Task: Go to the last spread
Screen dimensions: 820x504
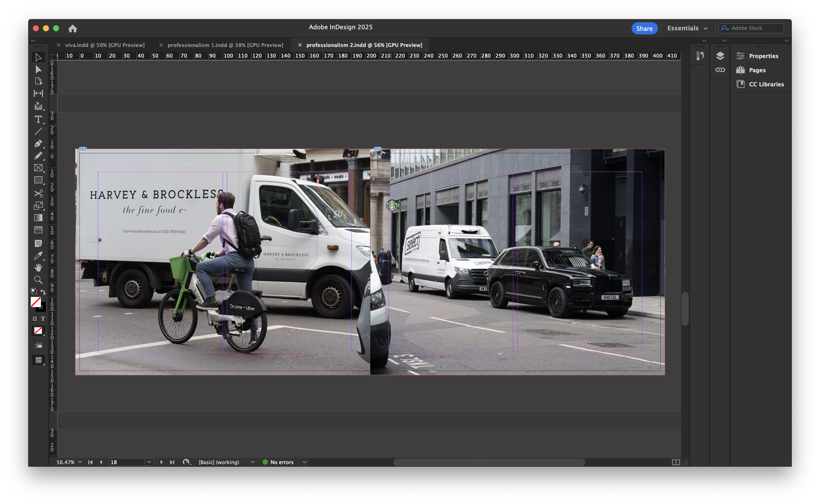Action: 172,462
